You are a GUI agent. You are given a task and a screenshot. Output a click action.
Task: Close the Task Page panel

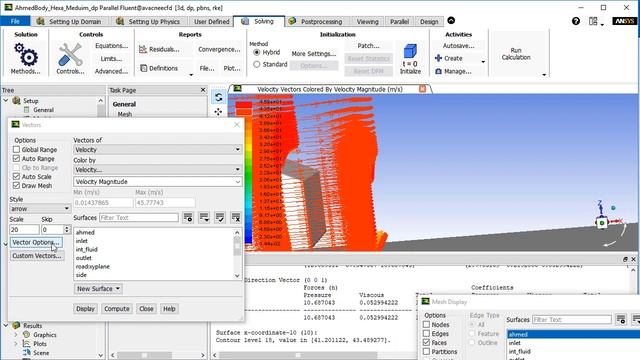(x=203, y=90)
